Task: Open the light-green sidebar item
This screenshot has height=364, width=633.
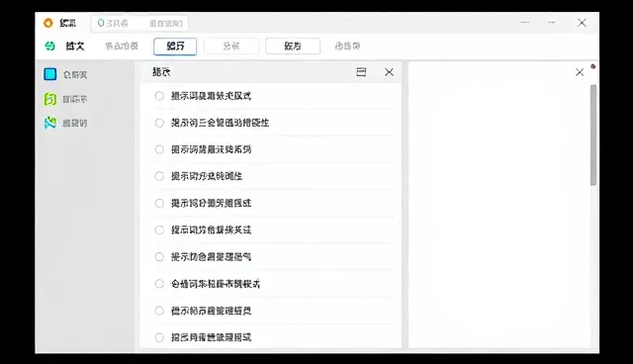Action: coord(50,99)
